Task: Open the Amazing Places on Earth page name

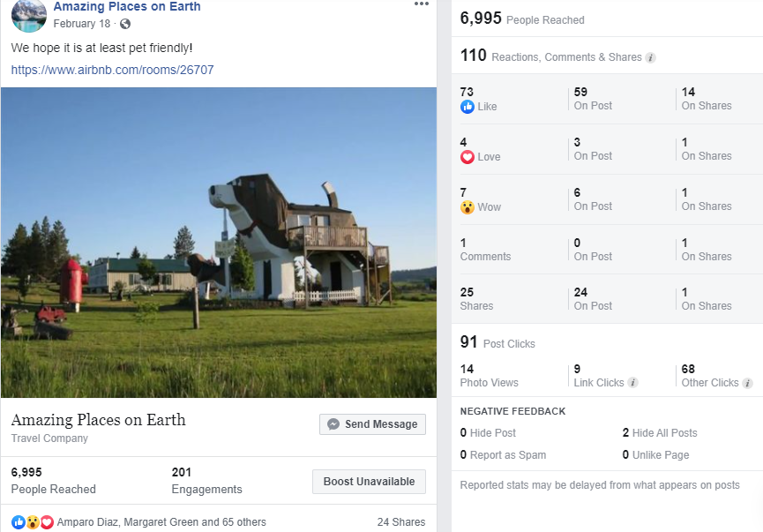Action: 126,6
